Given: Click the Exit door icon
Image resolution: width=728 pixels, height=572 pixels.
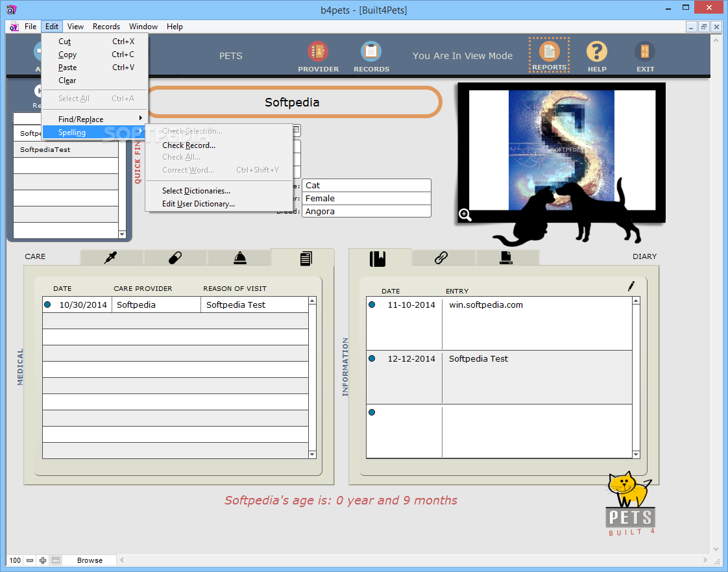Looking at the screenshot, I should click(645, 51).
